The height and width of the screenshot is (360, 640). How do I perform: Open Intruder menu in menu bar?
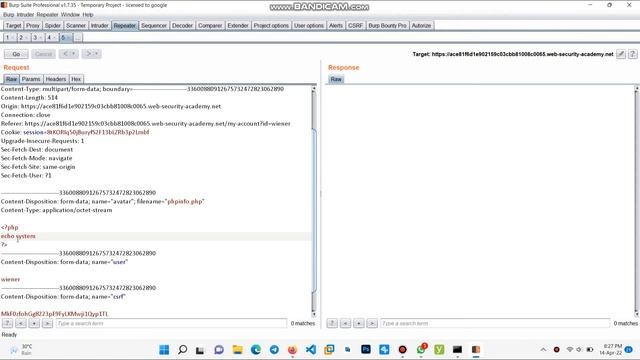pyautogui.click(x=25, y=15)
